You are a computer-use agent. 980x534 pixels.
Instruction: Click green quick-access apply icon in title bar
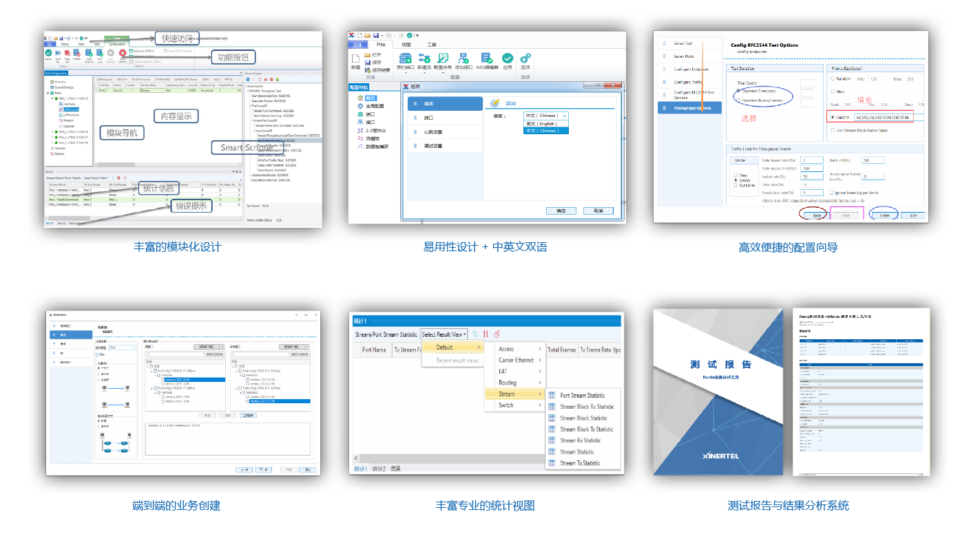(x=410, y=35)
